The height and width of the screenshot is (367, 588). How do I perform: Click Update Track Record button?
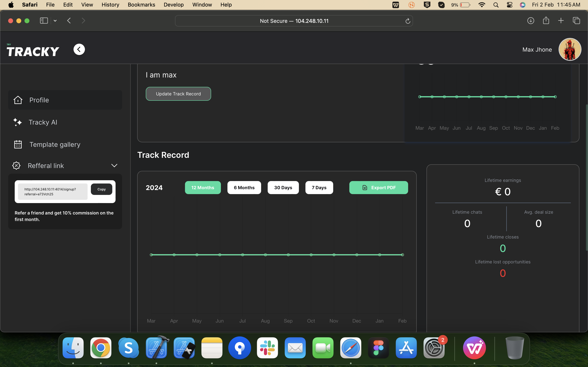tap(178, 94)
